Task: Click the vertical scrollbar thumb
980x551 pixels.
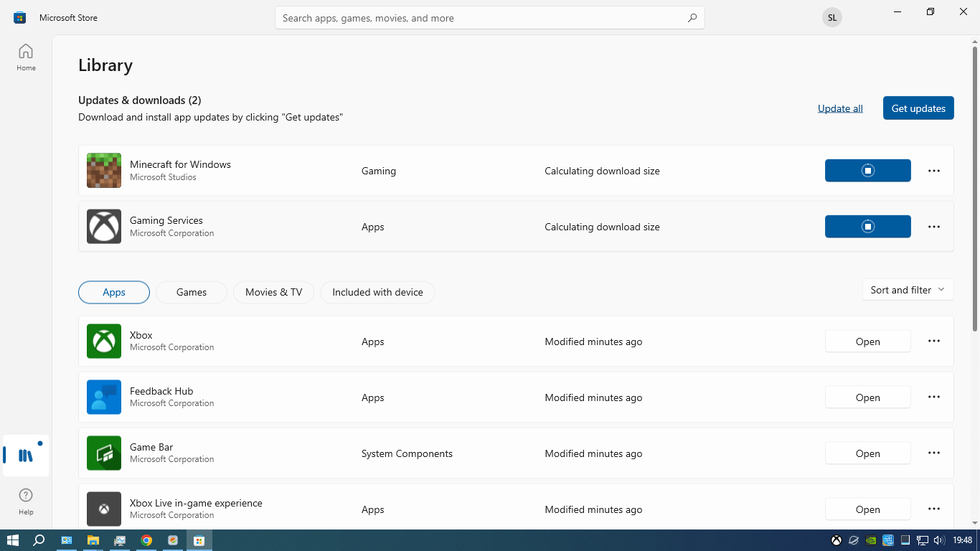Action: tap(975, 189)
